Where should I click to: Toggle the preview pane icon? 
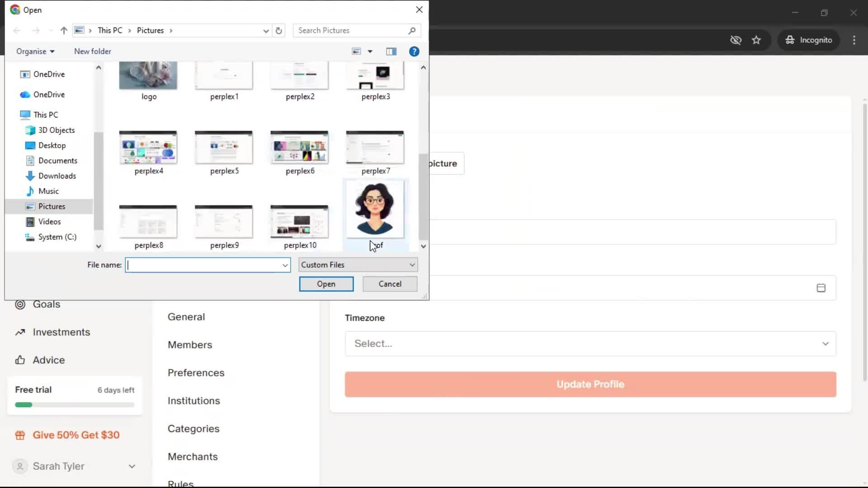pyautogui.click(x=391, y=52)
